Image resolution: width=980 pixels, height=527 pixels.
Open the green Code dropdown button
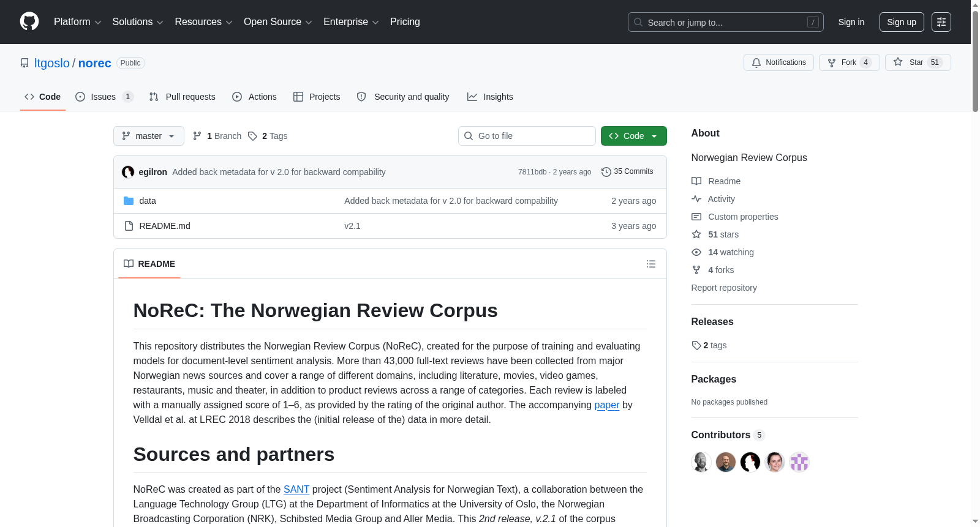tap(634, 136)
